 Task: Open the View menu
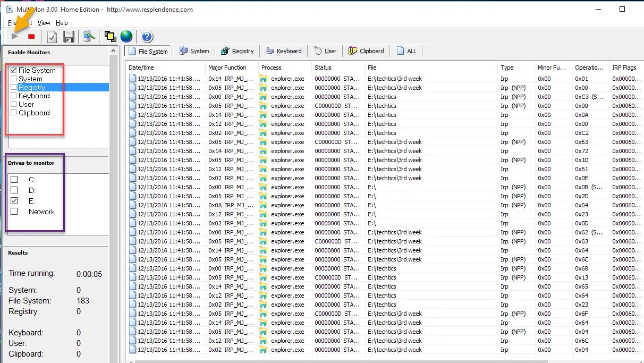coord(44,23)
